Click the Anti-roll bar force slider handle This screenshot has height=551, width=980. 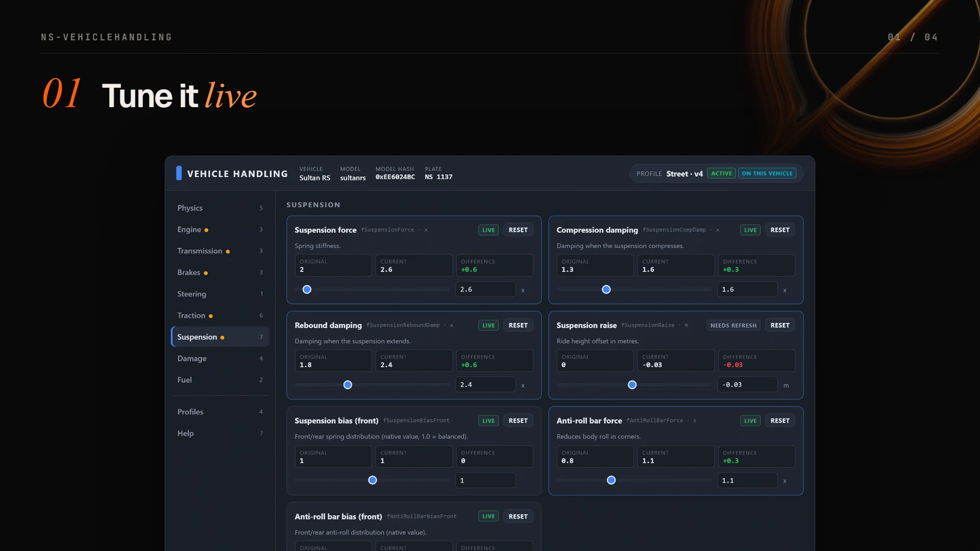click(x=611, y=480)
